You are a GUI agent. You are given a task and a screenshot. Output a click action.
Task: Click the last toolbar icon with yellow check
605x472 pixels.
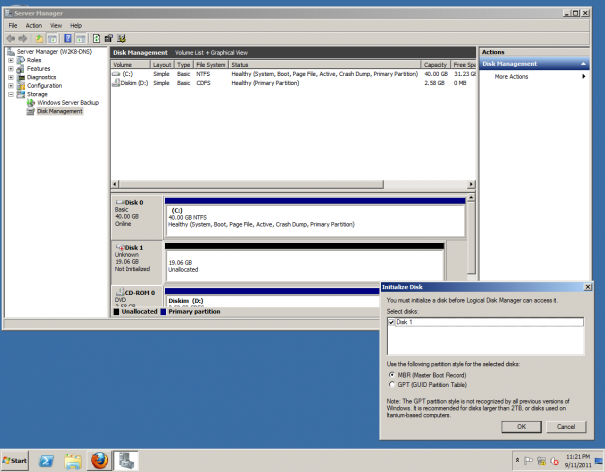(x=121, y=38)
